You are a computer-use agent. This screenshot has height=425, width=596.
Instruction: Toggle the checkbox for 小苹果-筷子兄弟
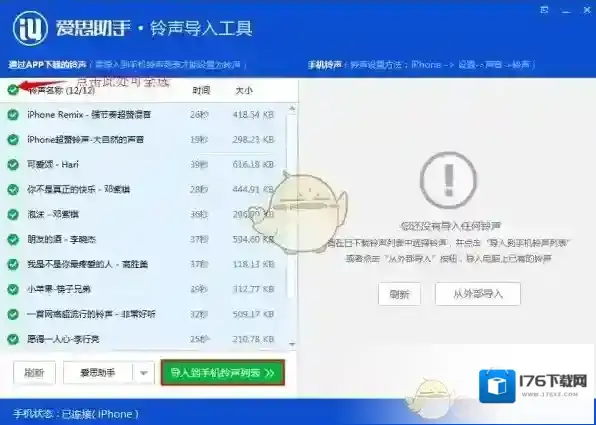(13, 289)
